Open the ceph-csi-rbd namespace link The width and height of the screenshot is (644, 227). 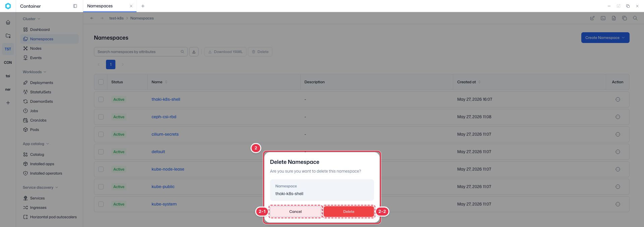pos(164,117)
